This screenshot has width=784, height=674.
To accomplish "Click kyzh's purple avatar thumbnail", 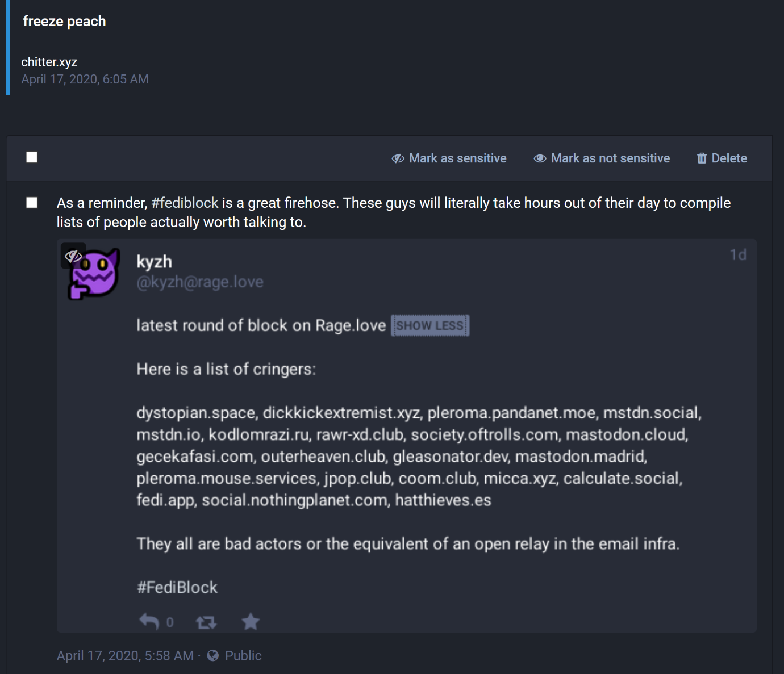I will tap(94, 273).
